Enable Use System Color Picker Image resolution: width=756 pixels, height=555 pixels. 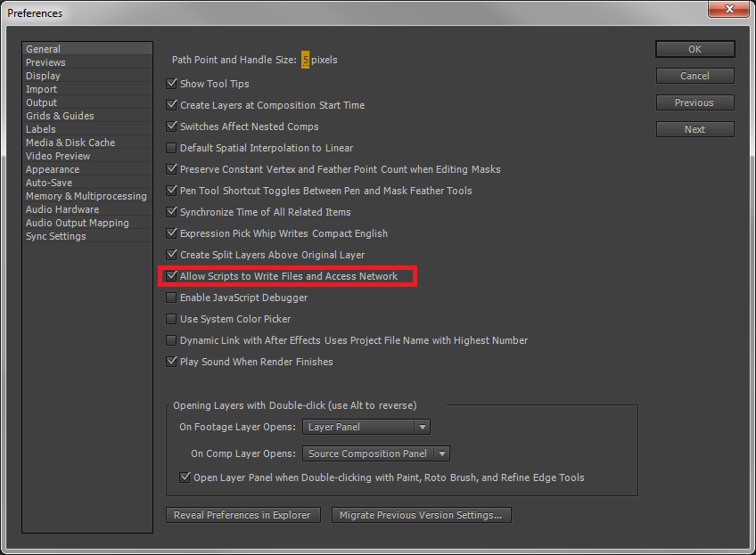click(x=171, y=319)
